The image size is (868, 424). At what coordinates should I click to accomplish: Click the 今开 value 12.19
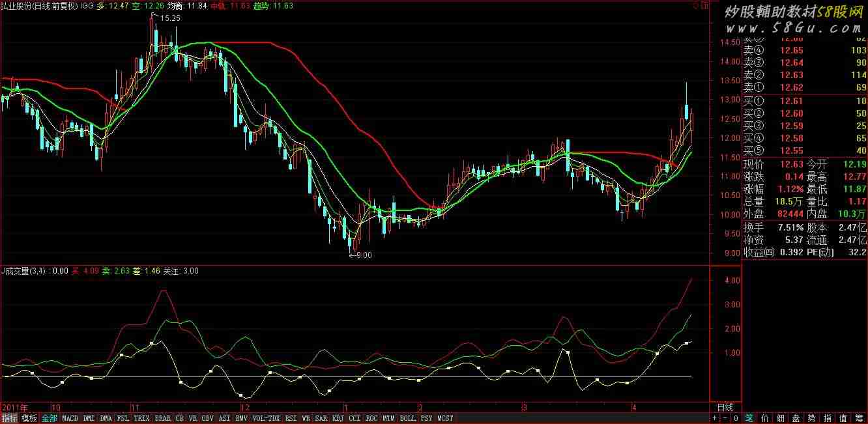point(854,164)
